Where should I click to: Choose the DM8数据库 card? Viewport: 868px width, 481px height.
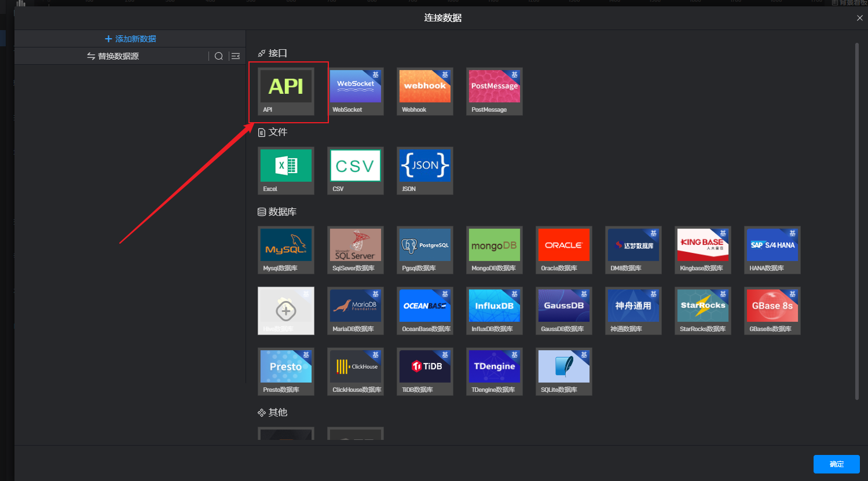pyautogui.click(x=633, y=250)
